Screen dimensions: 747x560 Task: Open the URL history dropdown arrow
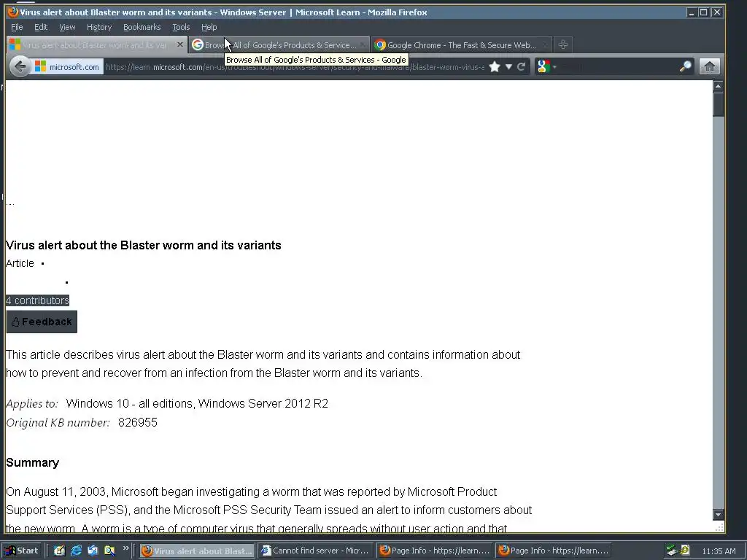(508, 66)
